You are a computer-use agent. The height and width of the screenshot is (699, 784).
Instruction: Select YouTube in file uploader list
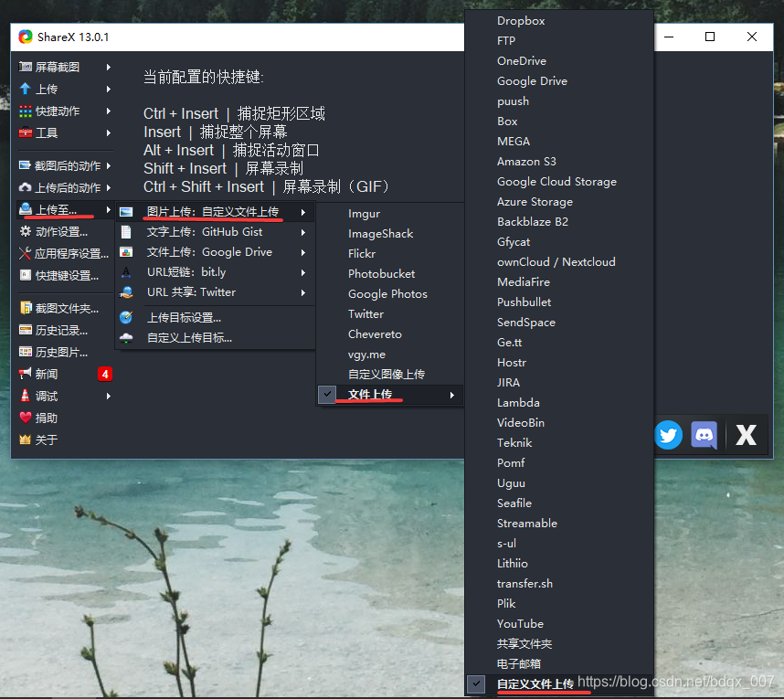coord(520,623)
